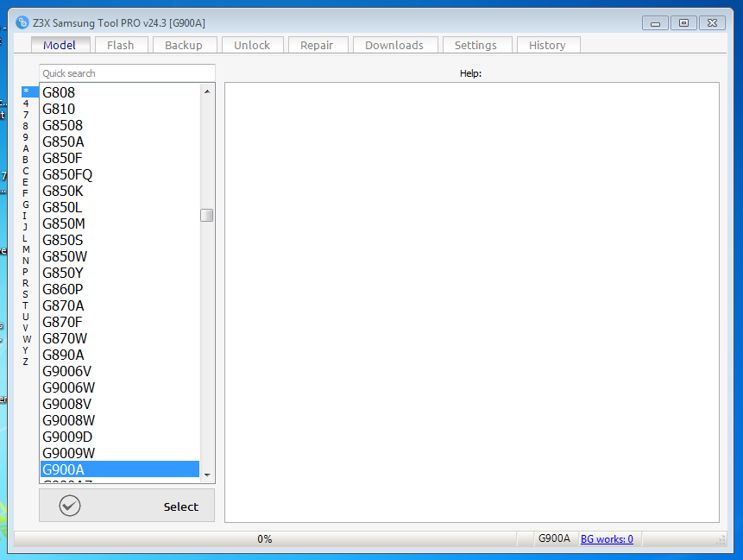
Task: Filter models by letter S index
Action: 26,294
